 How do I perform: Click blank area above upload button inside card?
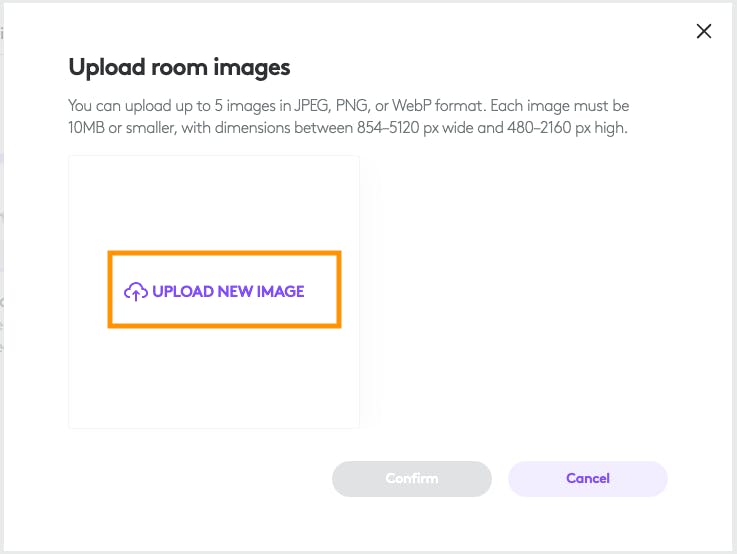[x=214, y=200]
